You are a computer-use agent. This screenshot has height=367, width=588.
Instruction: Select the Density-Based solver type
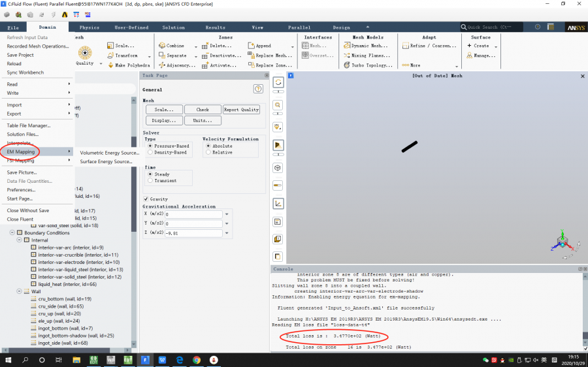coord(150,152)
